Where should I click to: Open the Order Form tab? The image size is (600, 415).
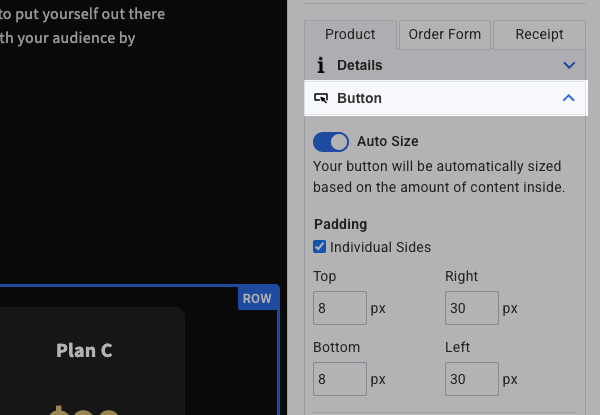click(x=445, y=34)
